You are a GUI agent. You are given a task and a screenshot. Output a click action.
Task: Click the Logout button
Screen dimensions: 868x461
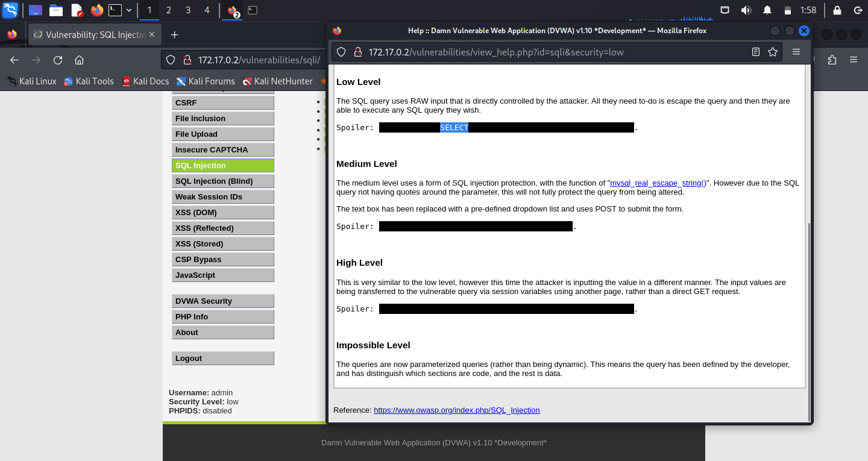click(223, 359)
